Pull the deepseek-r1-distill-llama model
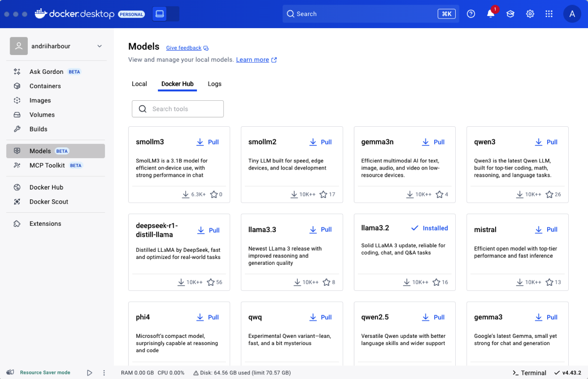Image resolution: width=588 pixels, height=379 pixels. coord(209,230)
